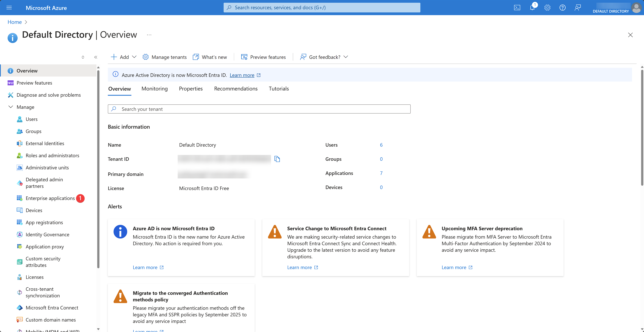Open Cloud Shell from the top bar

click(517, 8)
